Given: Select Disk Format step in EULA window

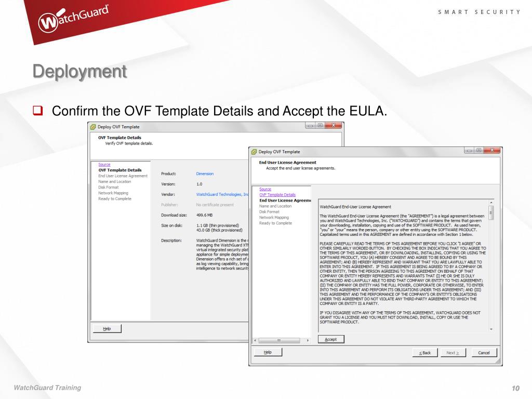Looking at the screenshot, I should coord(270,212).
